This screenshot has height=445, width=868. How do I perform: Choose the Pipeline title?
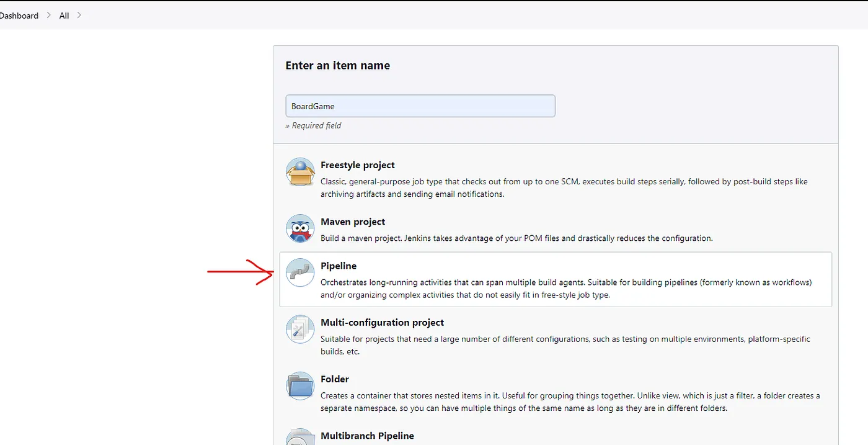point(339,266)
